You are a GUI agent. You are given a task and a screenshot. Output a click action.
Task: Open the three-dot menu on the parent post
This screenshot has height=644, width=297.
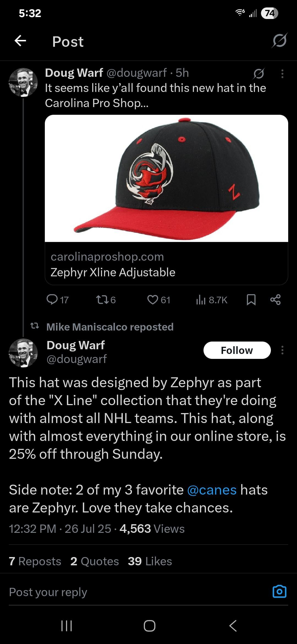[282, 74]
